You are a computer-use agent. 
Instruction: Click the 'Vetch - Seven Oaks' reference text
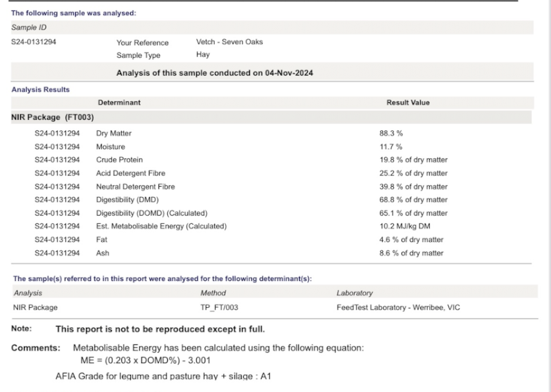[x=229, y=42]
